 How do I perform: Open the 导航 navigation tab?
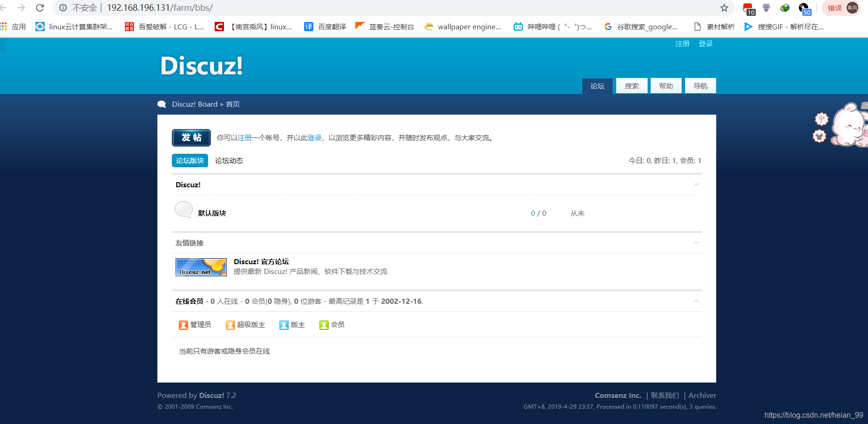(x=700, y=86)
